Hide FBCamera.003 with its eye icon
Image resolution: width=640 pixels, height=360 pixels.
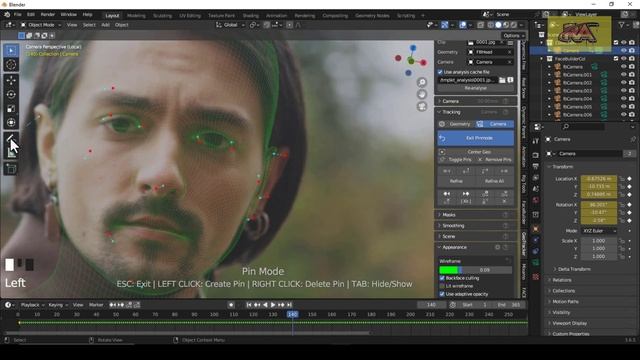pos(624,91)
